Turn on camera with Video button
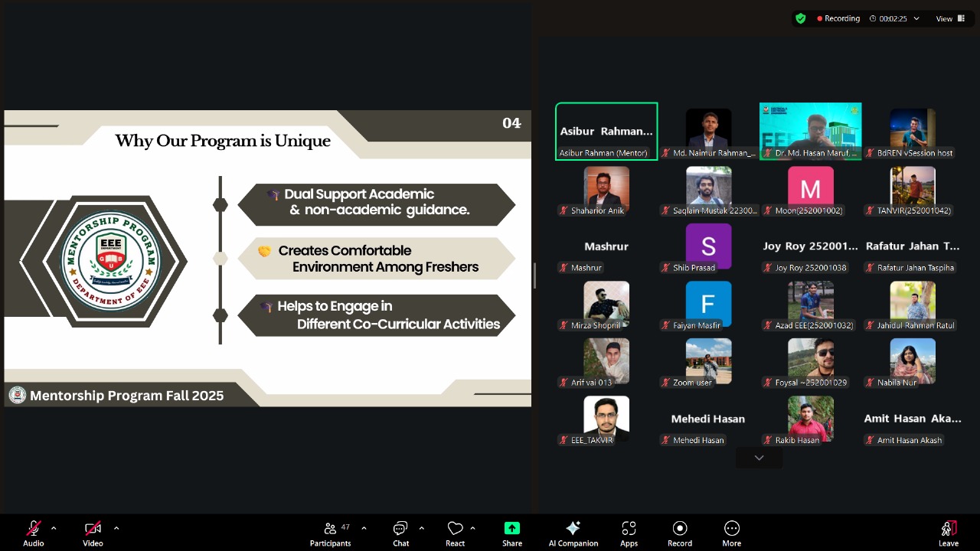Viewport: 980px width, 551px height. click(x=93, y=533)
